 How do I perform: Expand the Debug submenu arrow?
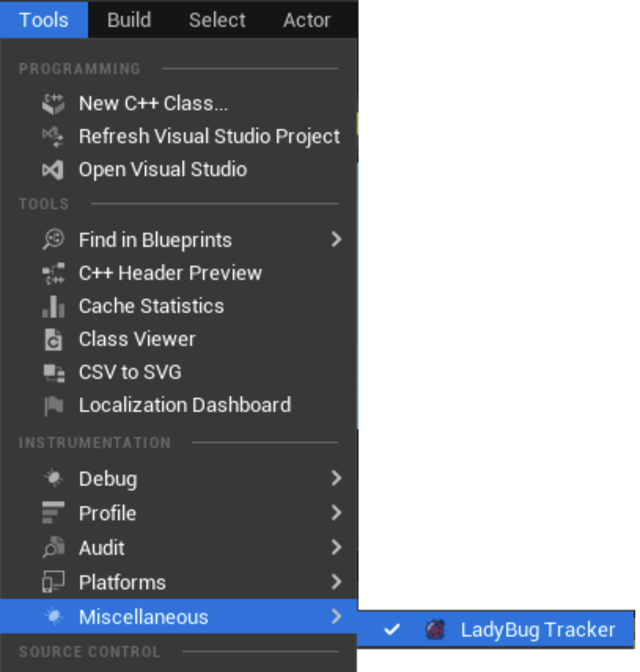[x=337, y=478]
